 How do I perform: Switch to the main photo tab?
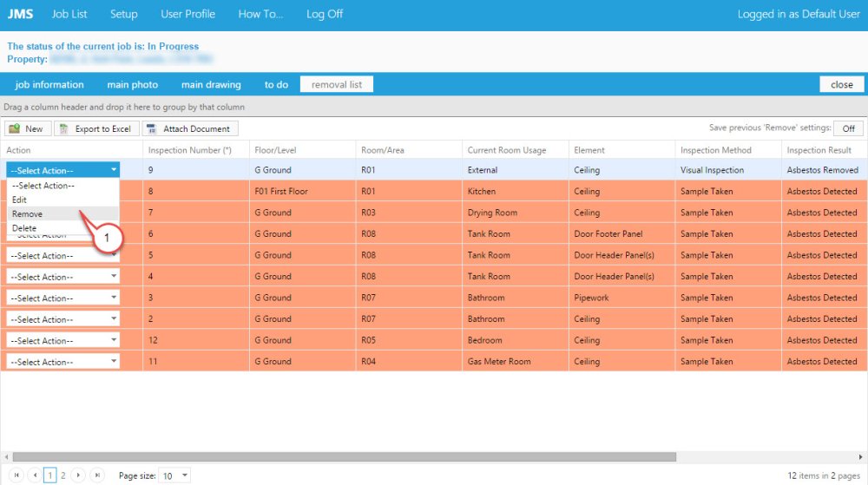coord(132,85)
